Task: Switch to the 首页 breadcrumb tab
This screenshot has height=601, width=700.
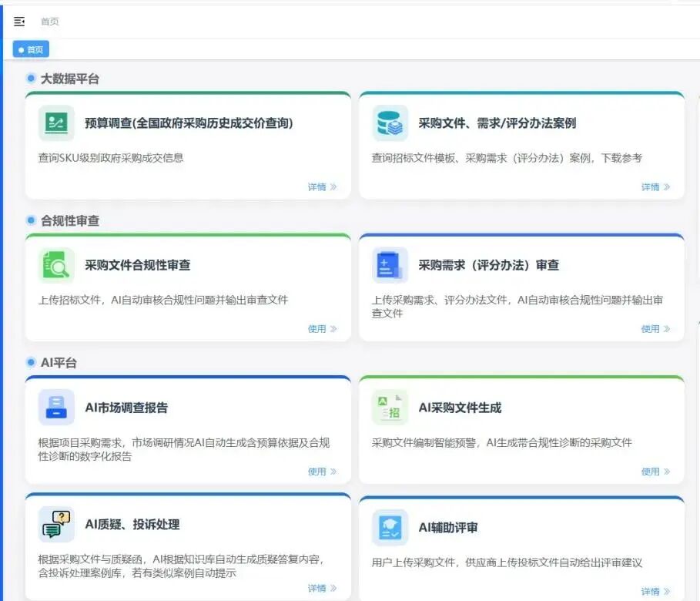Action: (50, 22)
